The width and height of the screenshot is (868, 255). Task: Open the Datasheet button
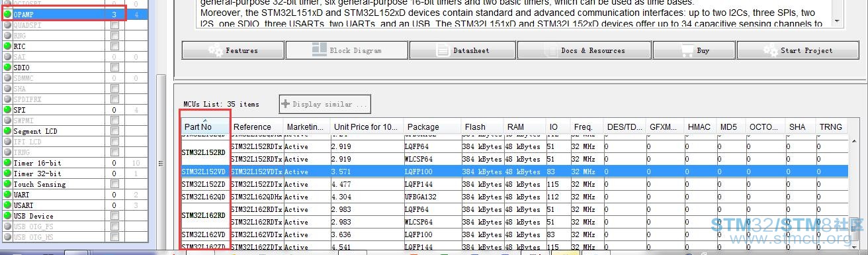click(x=462, y=50)
